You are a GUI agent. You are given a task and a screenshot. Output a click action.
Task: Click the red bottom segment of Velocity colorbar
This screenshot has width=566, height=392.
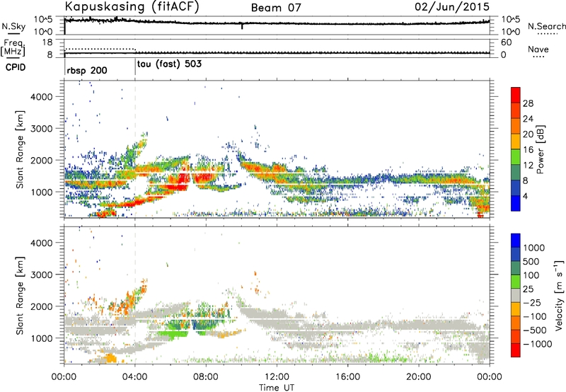(516, 350)
